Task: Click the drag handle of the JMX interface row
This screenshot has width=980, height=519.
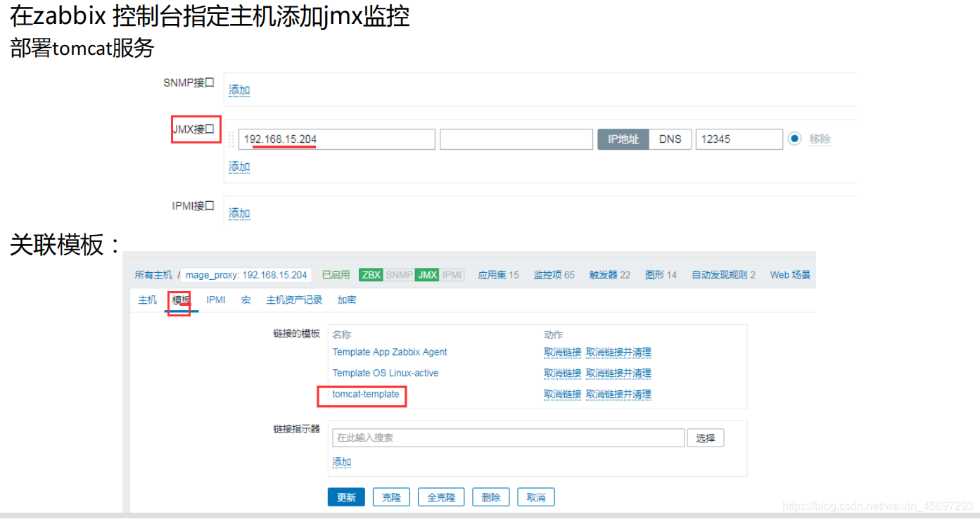Action: coord(232,139)
